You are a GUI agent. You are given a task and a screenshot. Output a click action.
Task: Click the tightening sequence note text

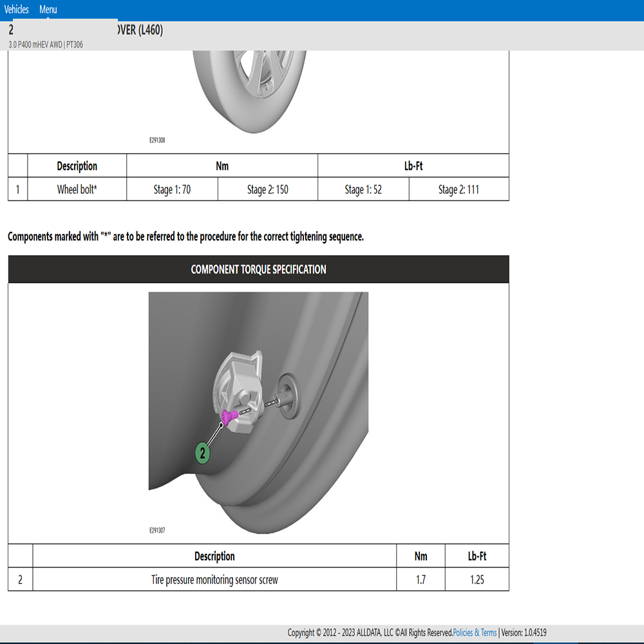tap(185, 236)
